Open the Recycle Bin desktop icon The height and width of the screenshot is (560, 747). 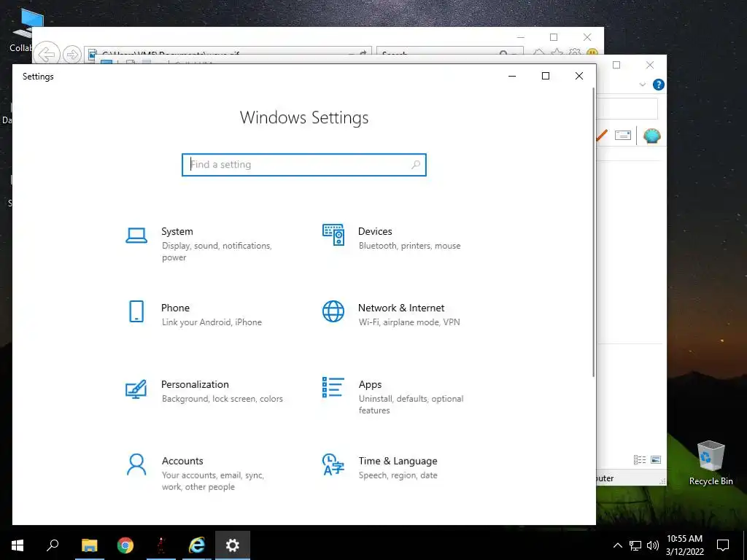711,462
